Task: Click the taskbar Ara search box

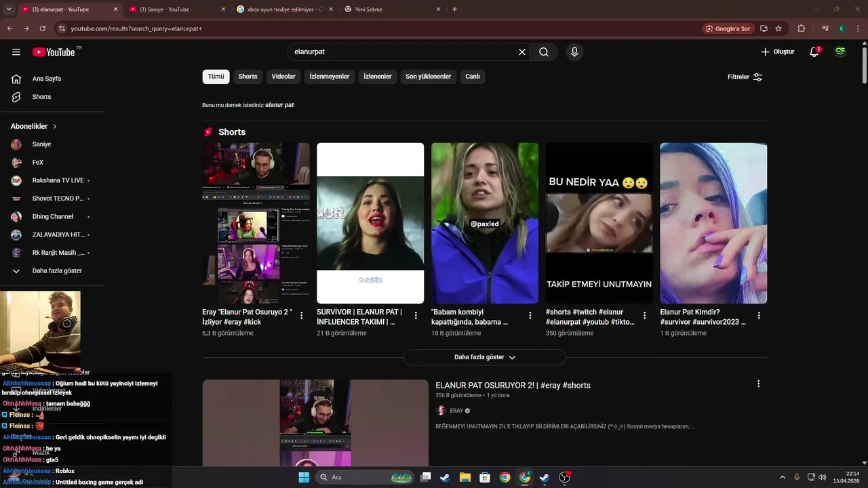Action: [x=366, y=477]
